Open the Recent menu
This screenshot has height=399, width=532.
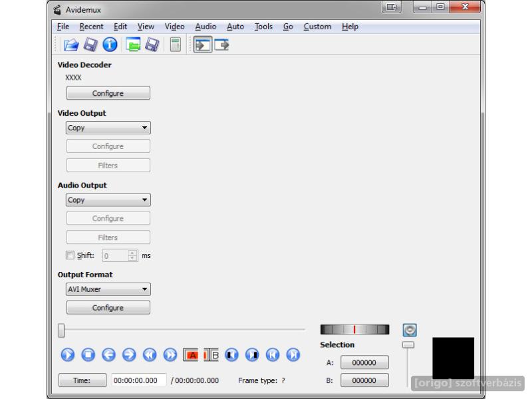[x=91, y=27]
